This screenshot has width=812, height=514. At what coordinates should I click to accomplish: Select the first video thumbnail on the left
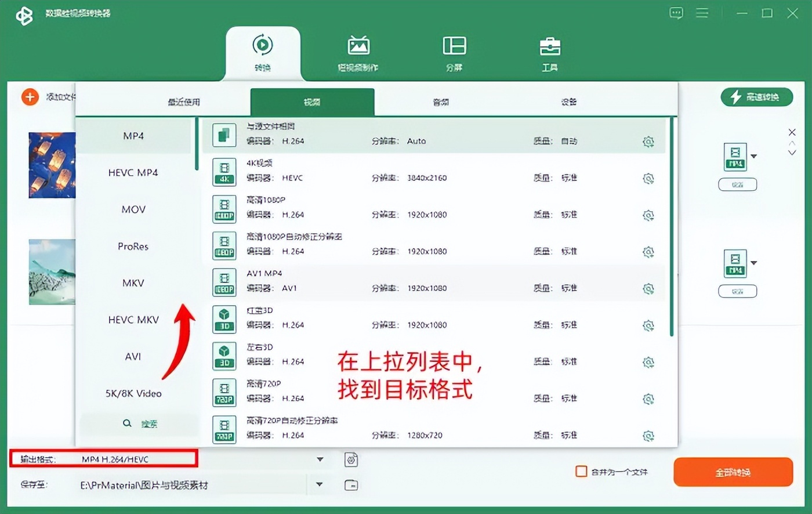tap(51, 165)
